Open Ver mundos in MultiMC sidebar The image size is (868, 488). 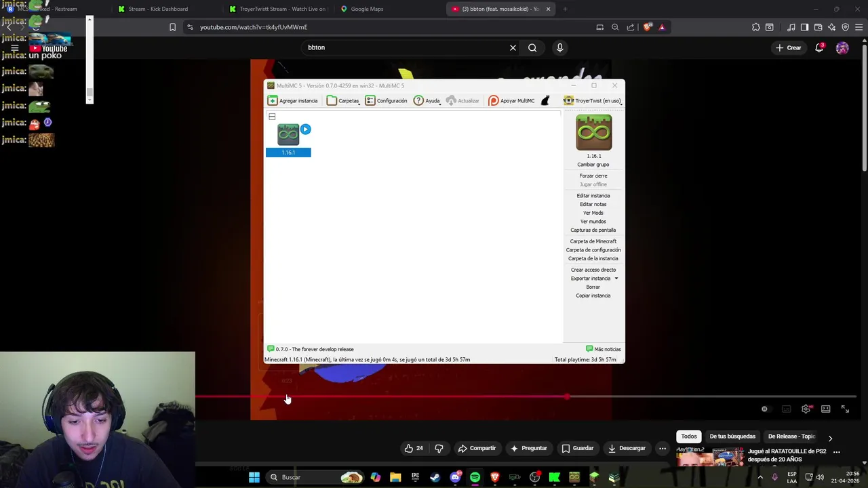tap(593, 222)
